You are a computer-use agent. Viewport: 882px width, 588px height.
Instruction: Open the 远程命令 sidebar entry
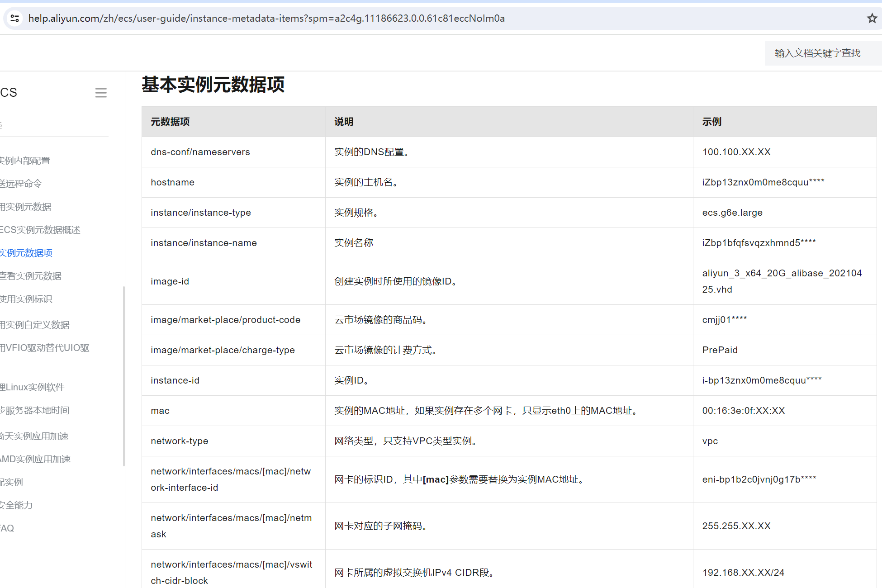click(x=21, y=184)
